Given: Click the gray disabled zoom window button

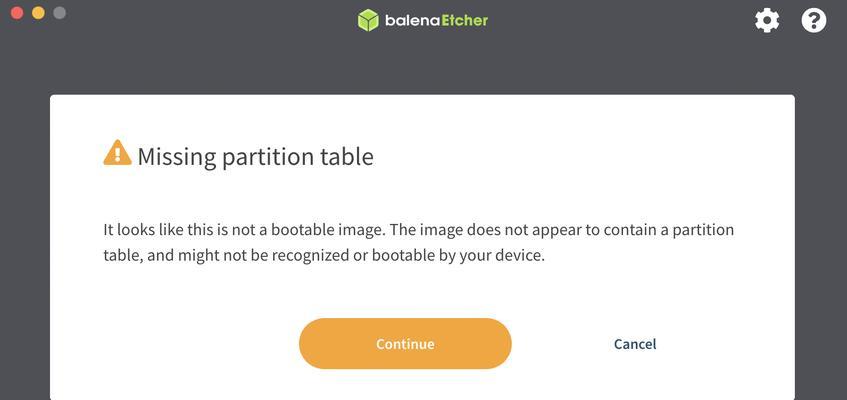Looking at the screenshot, I should pyautogui.click(x=59, y=12).
